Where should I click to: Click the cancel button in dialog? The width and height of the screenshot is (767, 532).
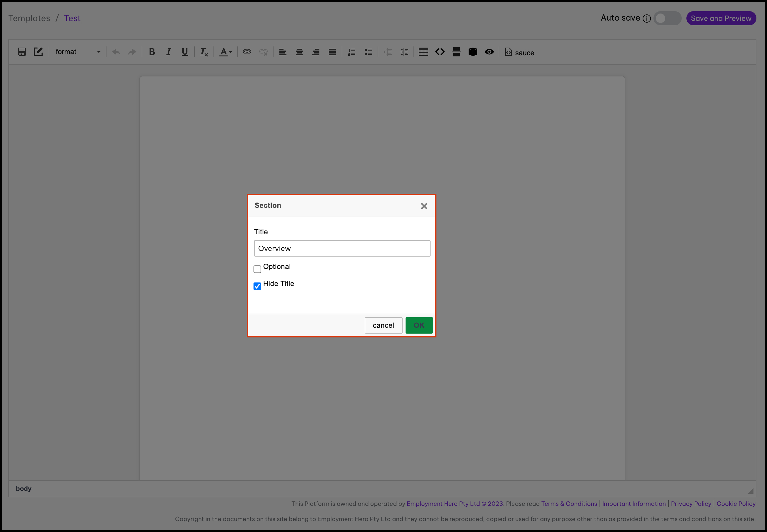[x=383, y=325]
